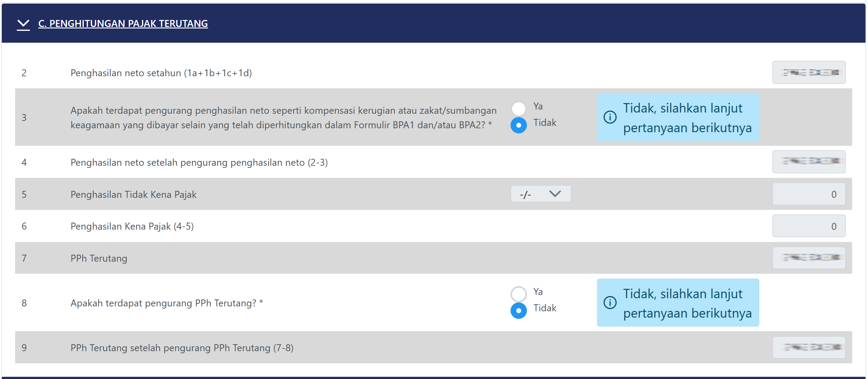
Task: Select the Penghasilan Kena Pajak value field
Action: point(808,226)
